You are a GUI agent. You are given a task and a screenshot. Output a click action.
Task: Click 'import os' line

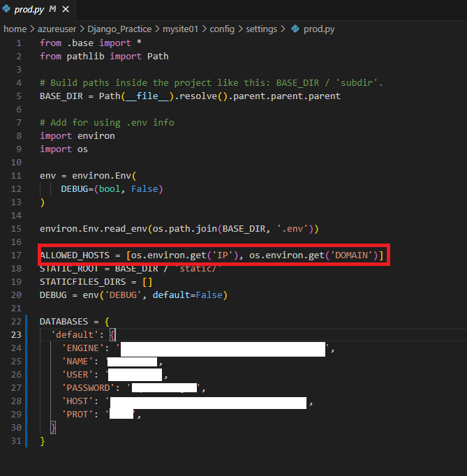click(64, 149)
